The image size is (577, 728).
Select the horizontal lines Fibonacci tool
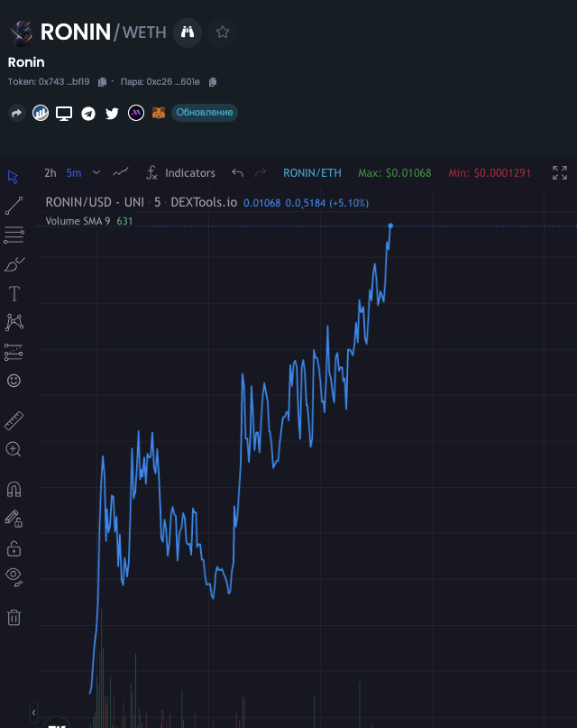(x=14, y=235)
